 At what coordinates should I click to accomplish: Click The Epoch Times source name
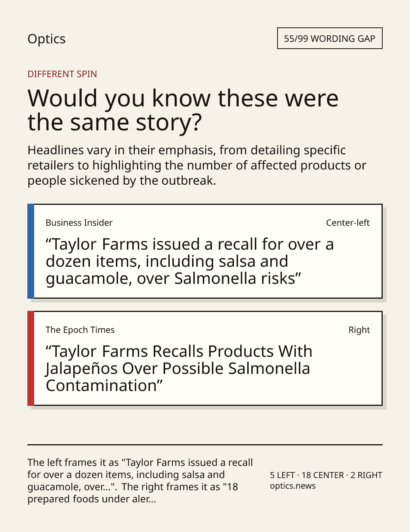click(x=80, y=330)
